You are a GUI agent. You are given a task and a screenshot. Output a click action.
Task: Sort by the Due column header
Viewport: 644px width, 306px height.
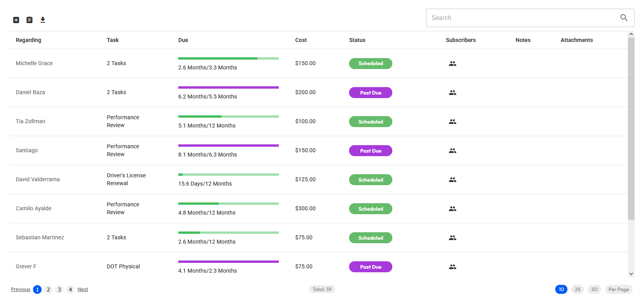pos(183,40)
